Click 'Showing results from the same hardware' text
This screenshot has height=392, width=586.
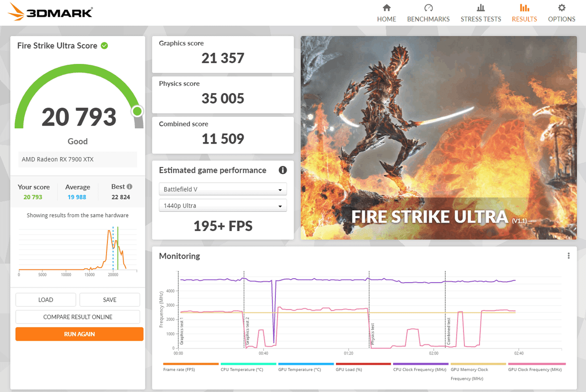(x=78, y=215)
